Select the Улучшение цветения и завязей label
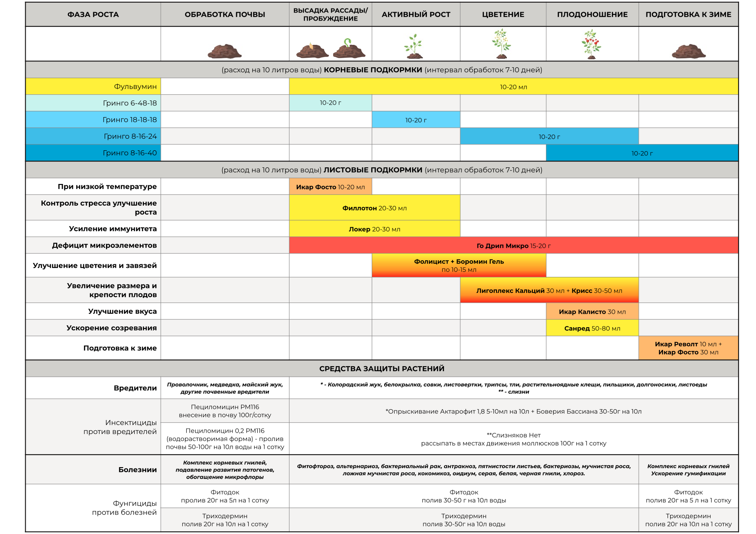 (93, 265)
